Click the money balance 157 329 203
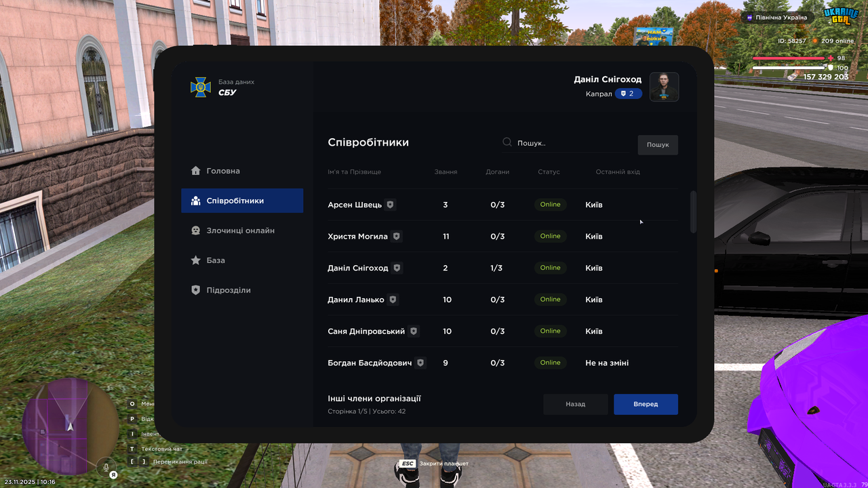Viewport: 868px width, 488px height. click(826, 77)
